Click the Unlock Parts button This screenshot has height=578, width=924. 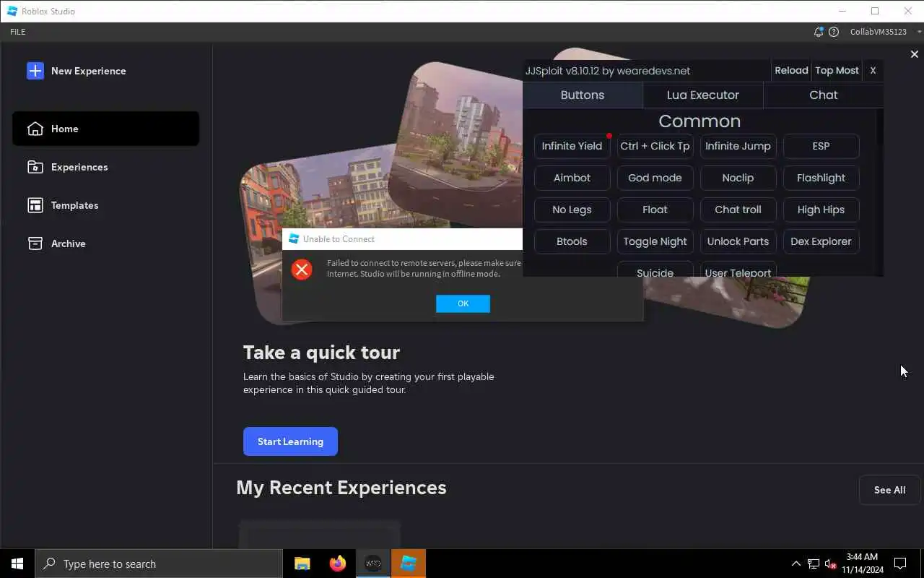(x=738, y=241)
